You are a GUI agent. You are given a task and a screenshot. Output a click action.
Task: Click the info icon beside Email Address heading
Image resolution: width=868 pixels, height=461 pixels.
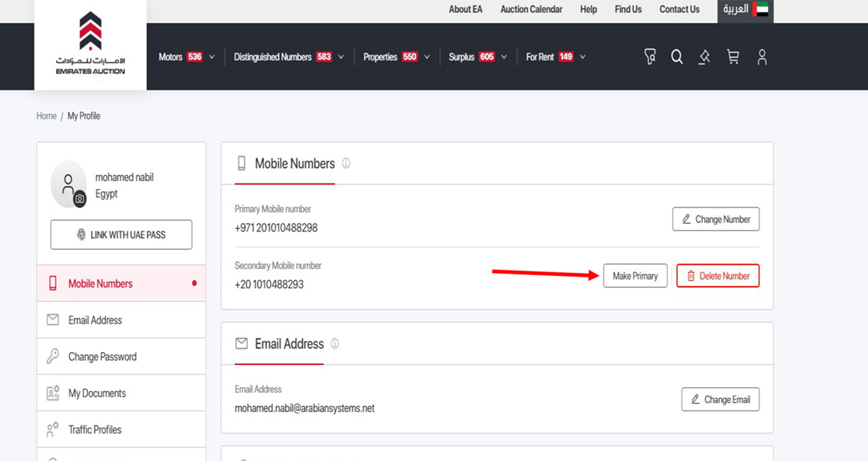pyautogui.click(x=335, y=344)
